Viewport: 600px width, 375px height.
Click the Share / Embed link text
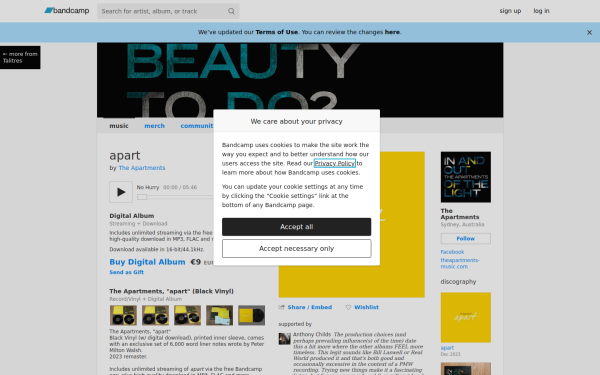pos(310,307)
